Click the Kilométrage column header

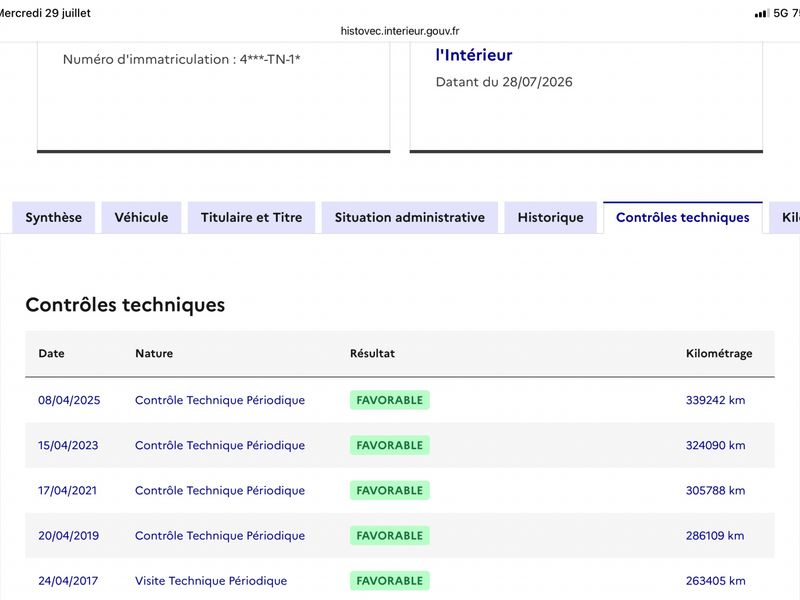click(x=719, y=353)
